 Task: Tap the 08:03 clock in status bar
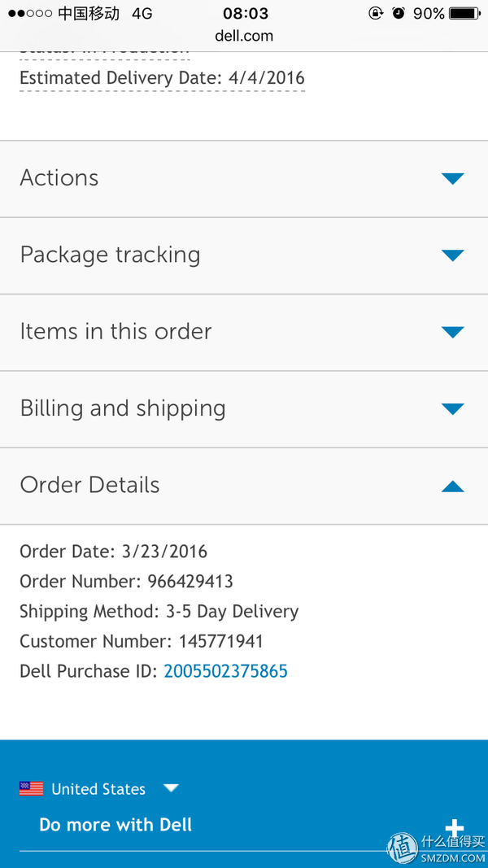tap(246, 13)
